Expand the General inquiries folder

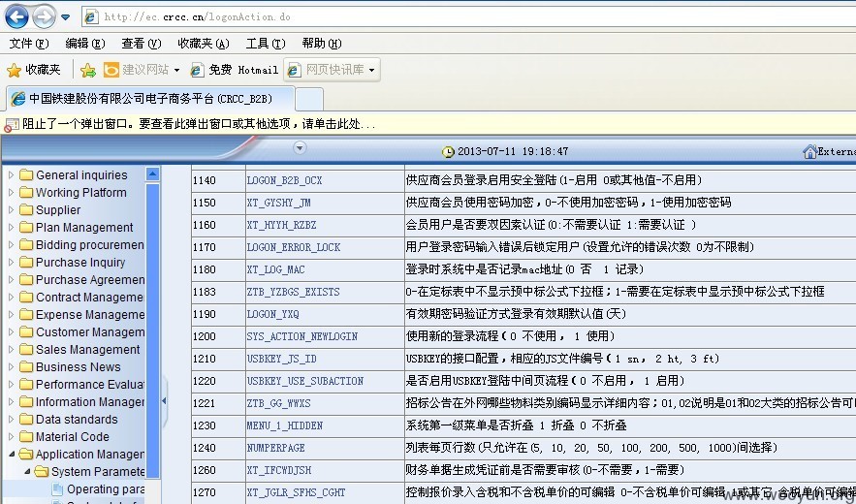click(x=11, y=175)
